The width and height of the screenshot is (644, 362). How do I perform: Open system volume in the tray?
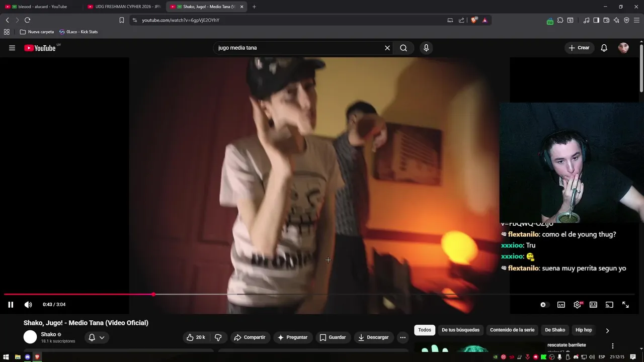[x=592, y=357]
